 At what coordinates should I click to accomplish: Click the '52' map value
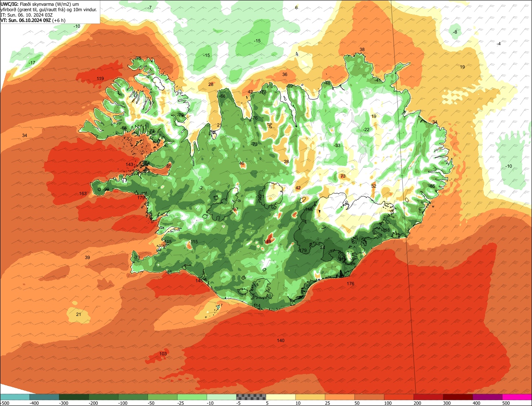(374, 186)
